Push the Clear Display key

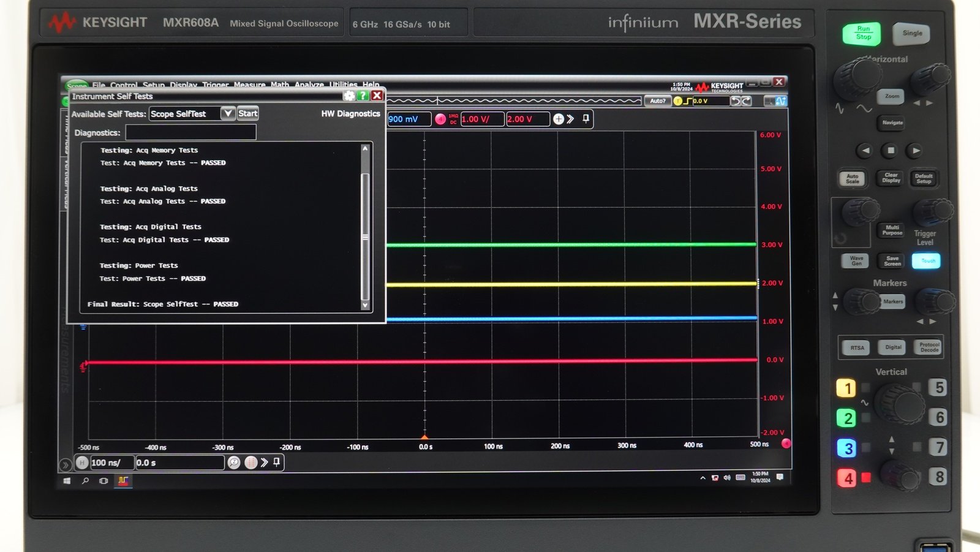[x=891, y=178]
